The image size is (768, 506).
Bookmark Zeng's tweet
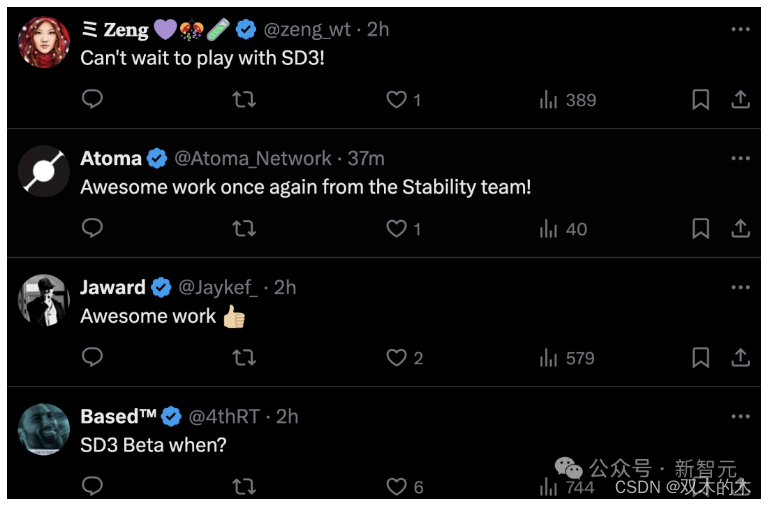click(701, 99)
